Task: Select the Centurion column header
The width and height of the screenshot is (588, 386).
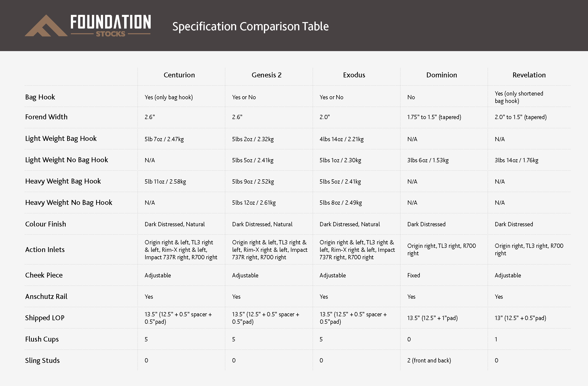Action: click(x=179, y=75)
